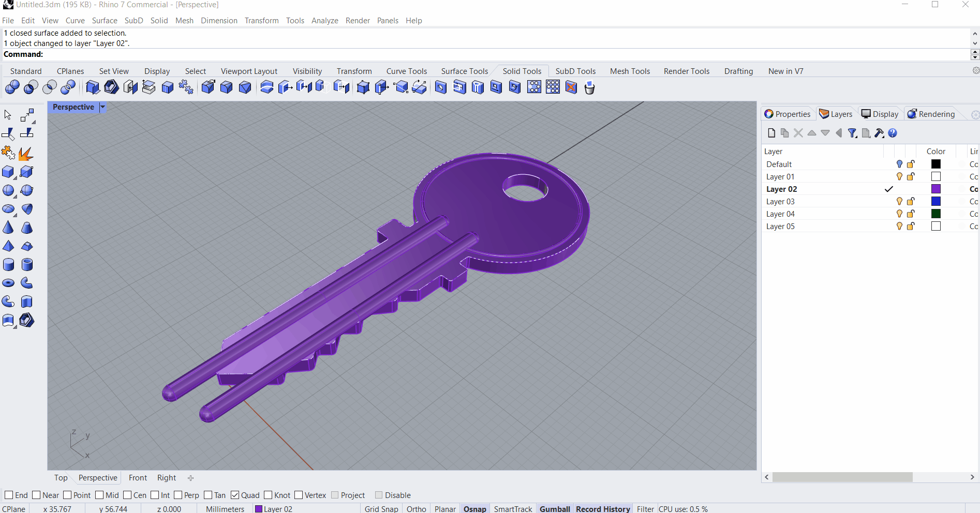This screenshot has height=513, width=980.
Task: Click the trash-bin icon in Solid Tools toolbar
Action: coord(589,87)
